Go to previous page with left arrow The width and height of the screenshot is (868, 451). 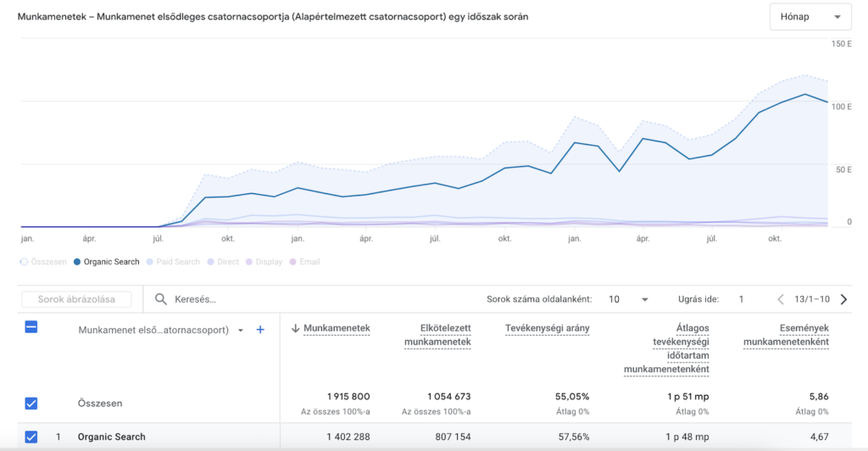[x=781, y=299]
